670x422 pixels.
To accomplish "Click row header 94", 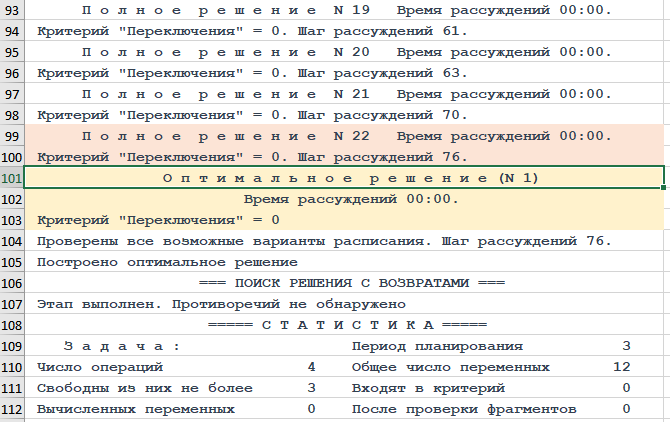I will tap(11, 31).
